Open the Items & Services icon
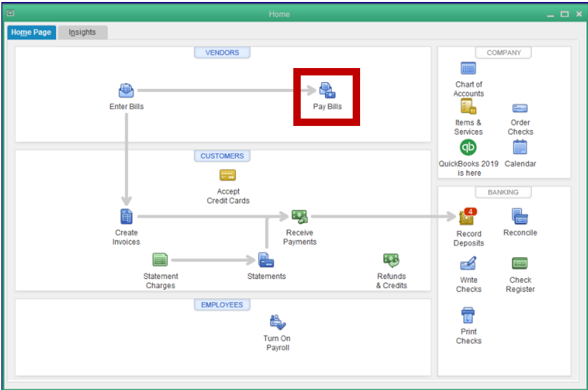This screenshot has width=588, height=390. (x=468, y=106)
